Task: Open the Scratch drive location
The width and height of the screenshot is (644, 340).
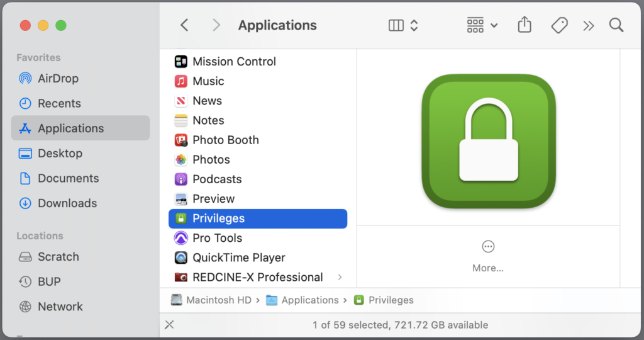Action: pyautogui.click(x=80, y=256)
